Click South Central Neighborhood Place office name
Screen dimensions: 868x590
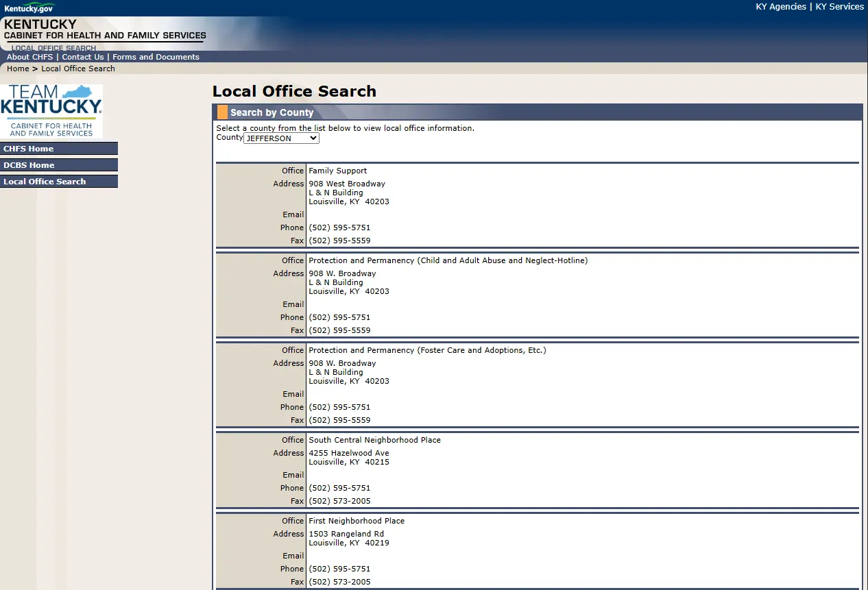point(374,440)
